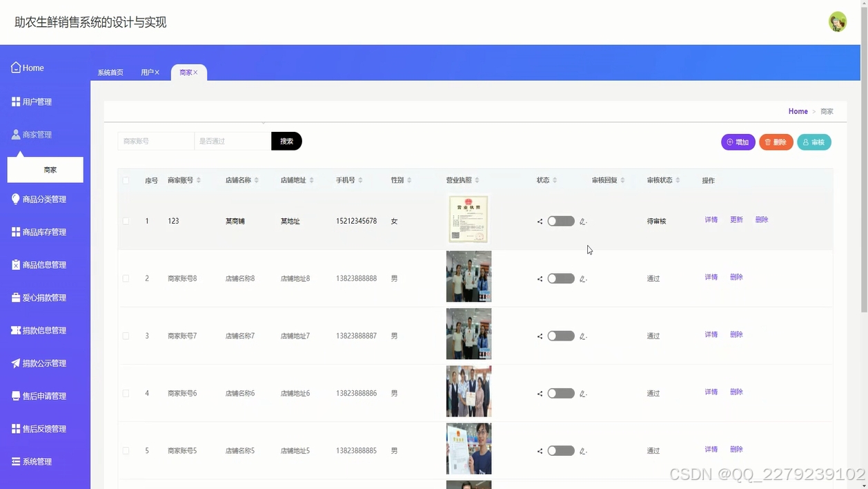Click edit pencil icon in row 123
Image resolution: width=868 pixels, height=489 pixels.
(583, 222)
